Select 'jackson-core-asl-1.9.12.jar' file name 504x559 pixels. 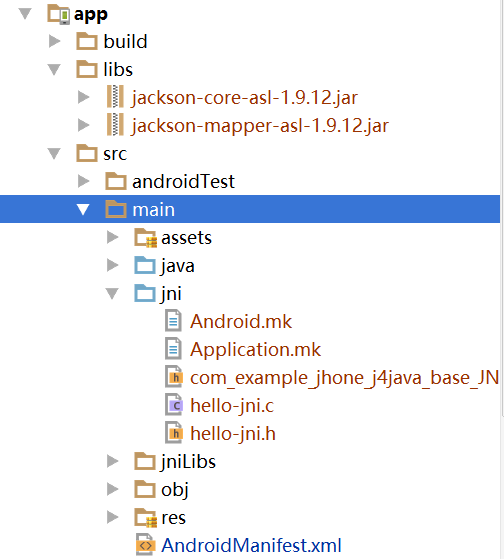point(245,97)
